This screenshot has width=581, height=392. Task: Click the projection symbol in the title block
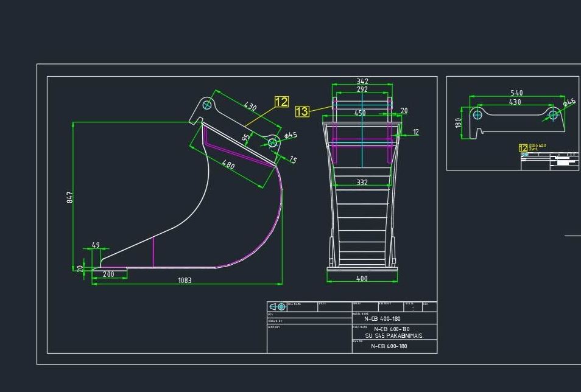click(x=277, y=306)
